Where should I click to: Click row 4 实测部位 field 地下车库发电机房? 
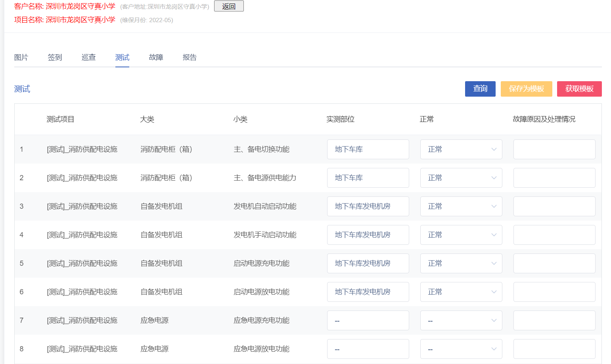point(368,235)
